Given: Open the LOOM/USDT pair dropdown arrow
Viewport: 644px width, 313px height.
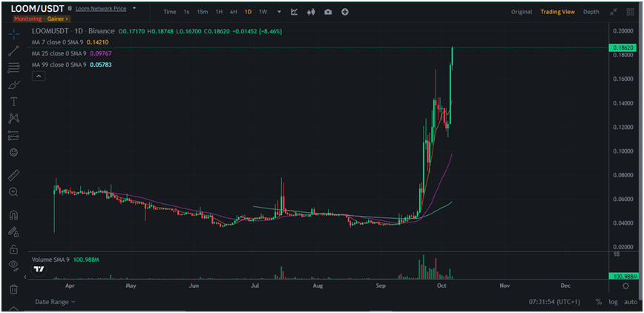Looking at the screenshot, I should (x=134, y=8).
